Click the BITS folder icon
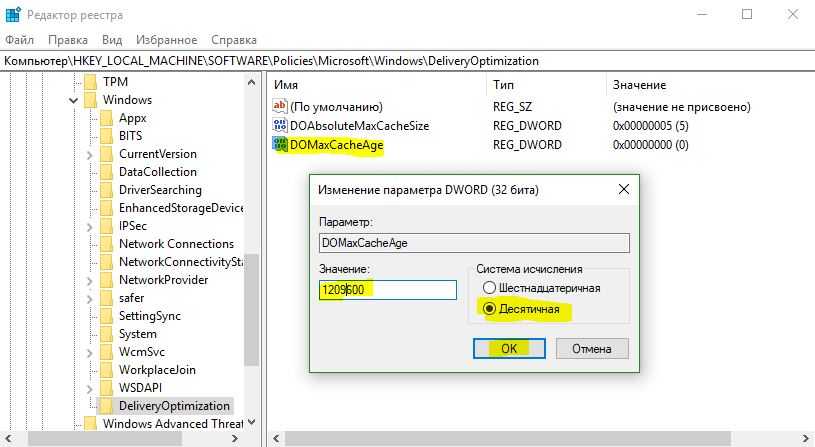The image size is (815, 447). pyautogui.click(x=107, y=136)
